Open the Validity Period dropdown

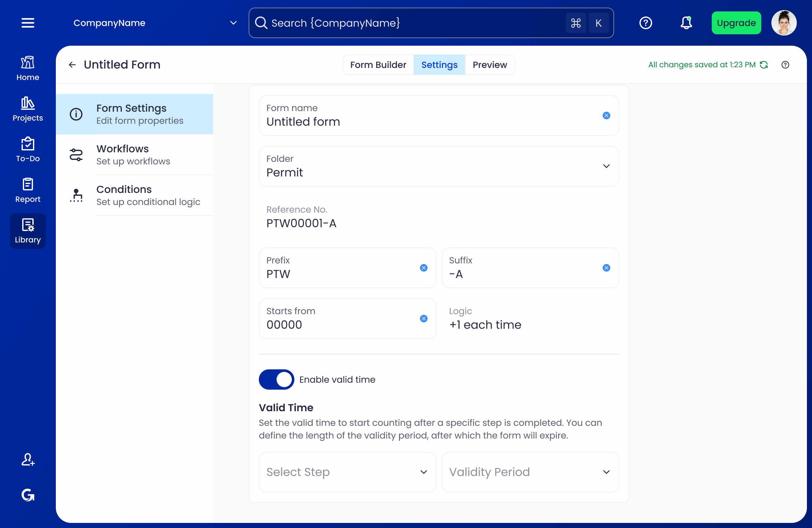tap(530, 472)
